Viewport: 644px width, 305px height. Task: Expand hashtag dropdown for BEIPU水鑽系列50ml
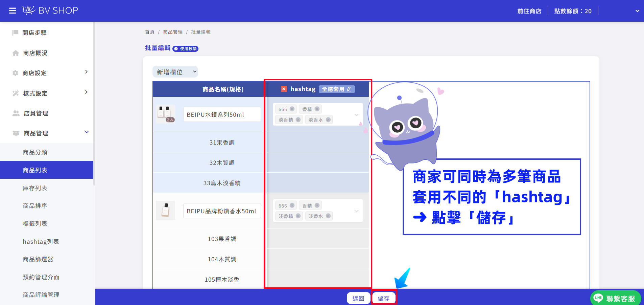click(356, 115)
